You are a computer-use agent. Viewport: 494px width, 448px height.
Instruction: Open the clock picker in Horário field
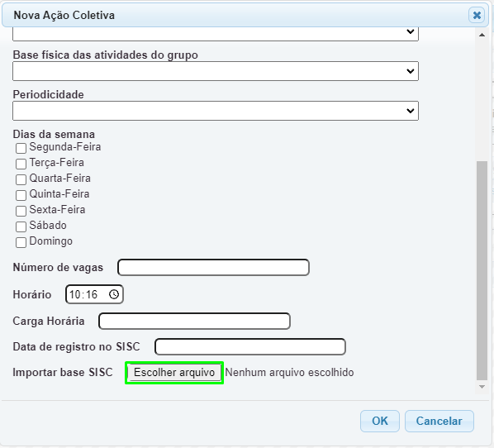pyautogui.click(x=114, y=294)
